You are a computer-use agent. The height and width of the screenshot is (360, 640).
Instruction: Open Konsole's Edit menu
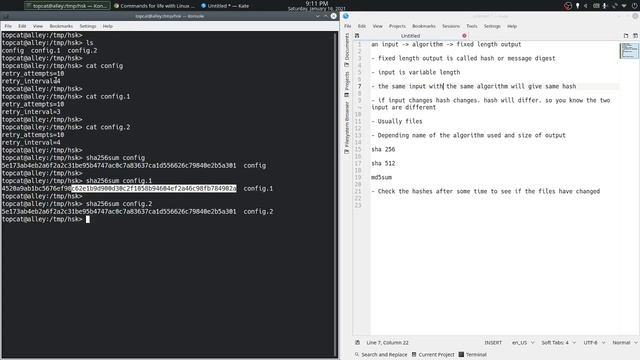[22, 26]
